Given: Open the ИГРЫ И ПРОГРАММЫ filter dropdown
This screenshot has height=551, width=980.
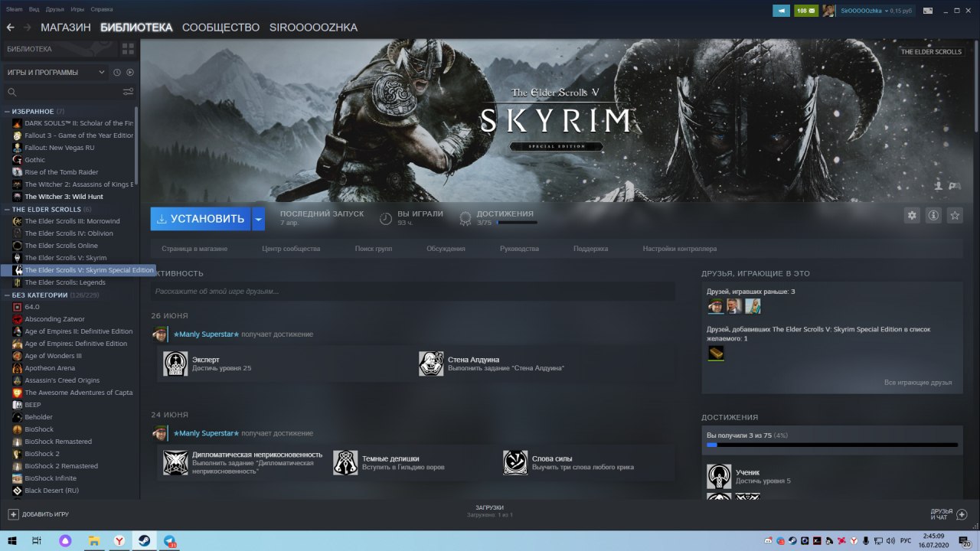Looking at the screenshot, I should pyautogui.click(x=56, y=73).
